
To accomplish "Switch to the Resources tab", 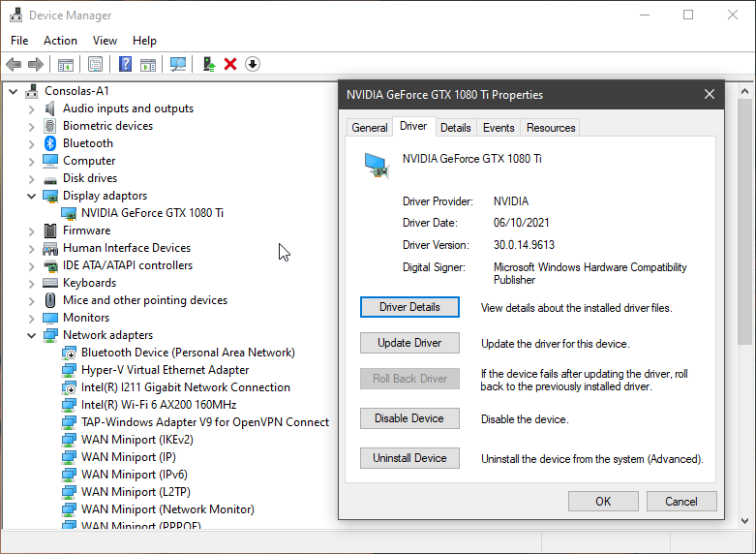I will [551, 128].
